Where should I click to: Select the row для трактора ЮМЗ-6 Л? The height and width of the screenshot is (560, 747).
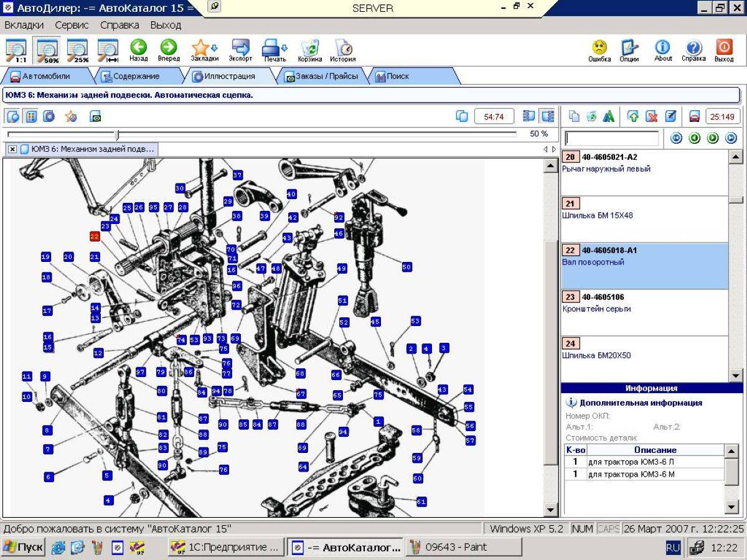coord(644,462)
